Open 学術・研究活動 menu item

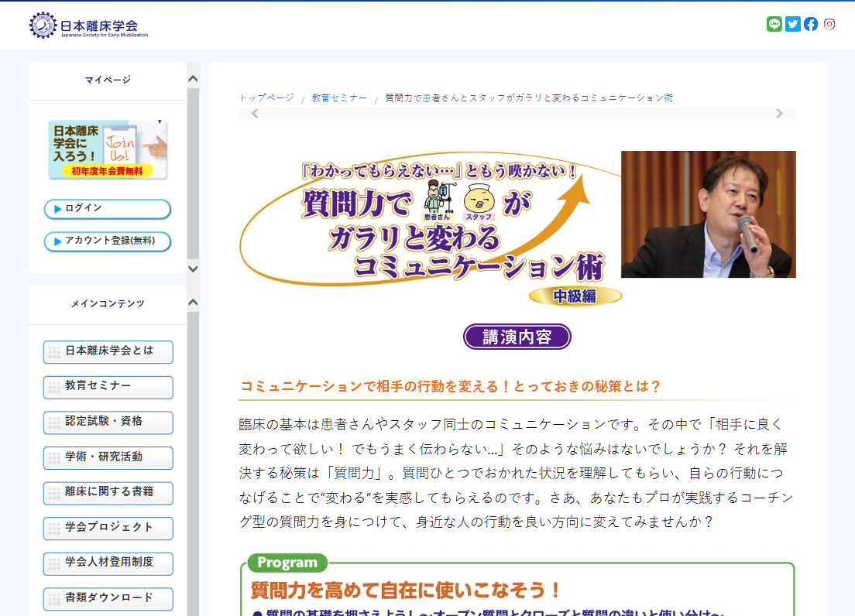[108, 458]
